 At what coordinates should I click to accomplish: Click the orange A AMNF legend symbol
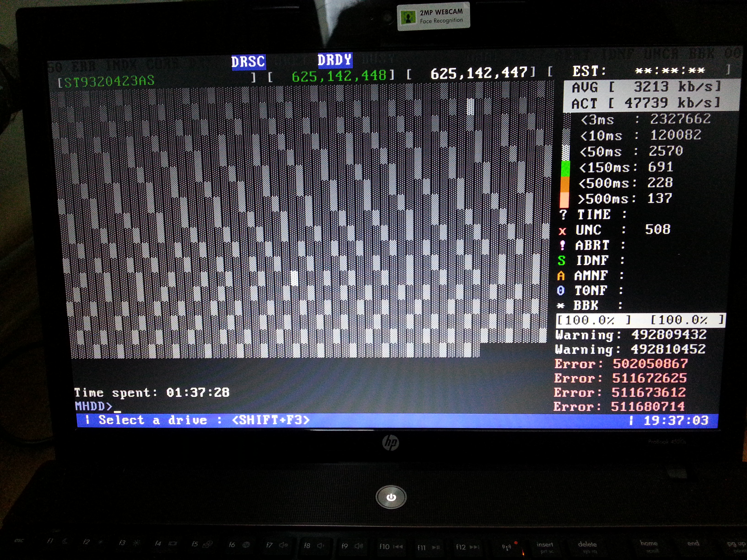[560, 276]
